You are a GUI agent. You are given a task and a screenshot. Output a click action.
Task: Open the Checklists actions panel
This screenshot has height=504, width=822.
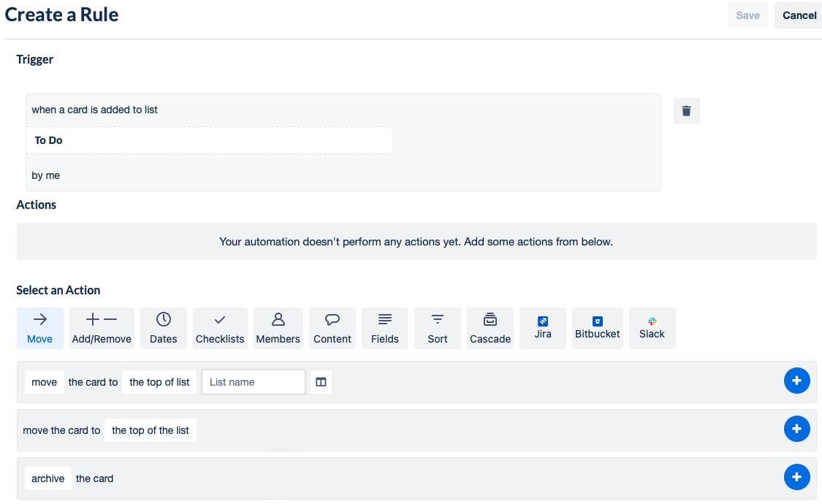(x=220, y=327)
